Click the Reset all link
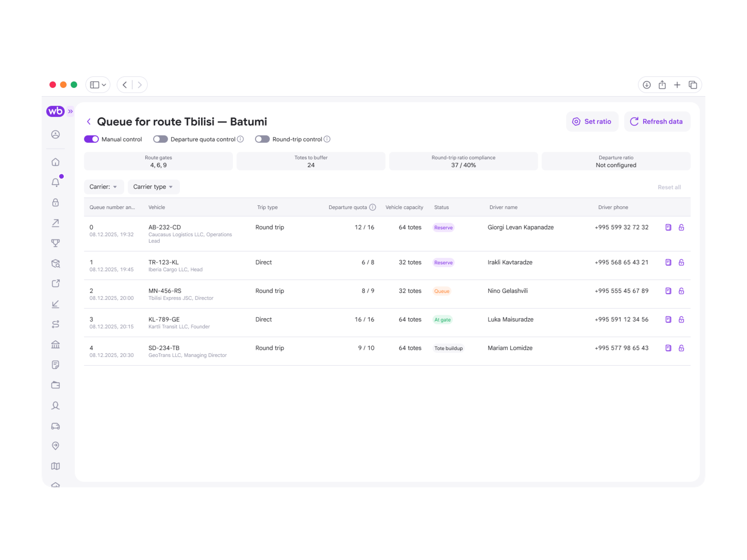The width and height of the screenshot is (747, 560). click(669, 187)
